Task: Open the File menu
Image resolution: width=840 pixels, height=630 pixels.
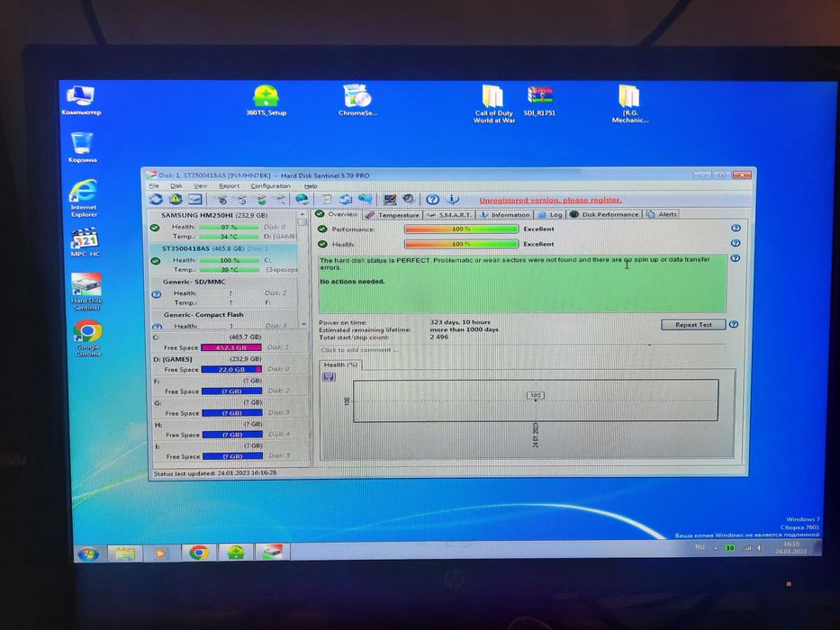Action: point(154,186)
